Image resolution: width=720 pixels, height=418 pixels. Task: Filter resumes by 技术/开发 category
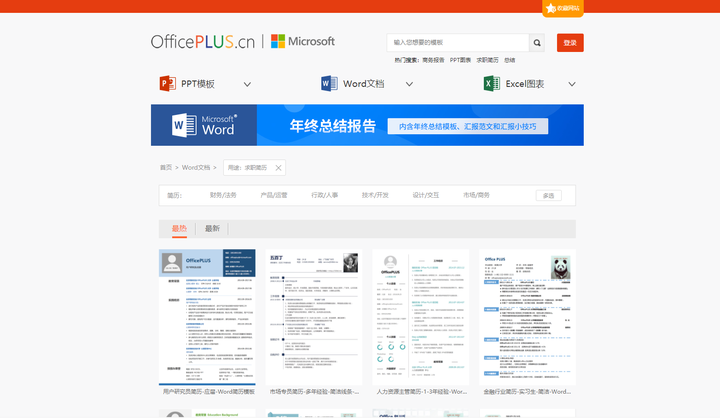(375, 196)
